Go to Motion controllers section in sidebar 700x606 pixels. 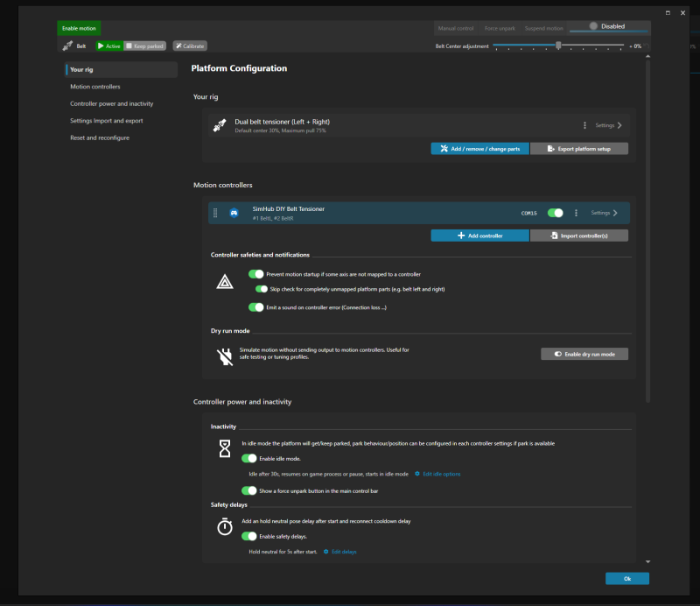[x=95, y=87]
